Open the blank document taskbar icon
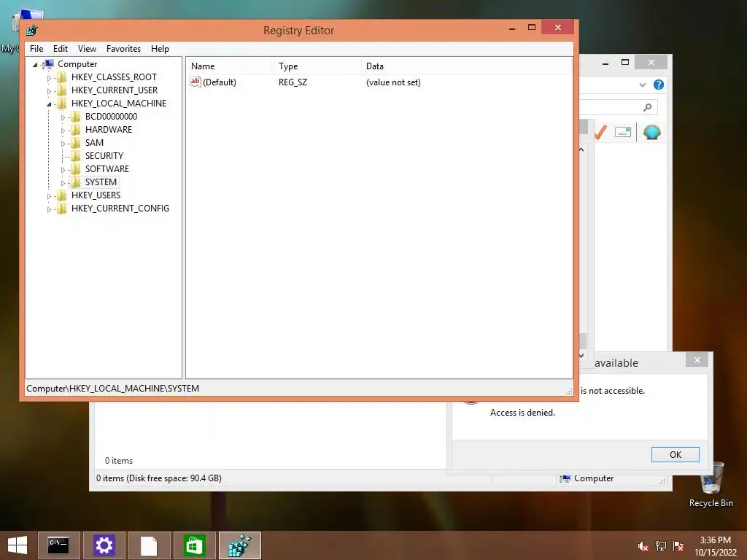 point(149,545)
